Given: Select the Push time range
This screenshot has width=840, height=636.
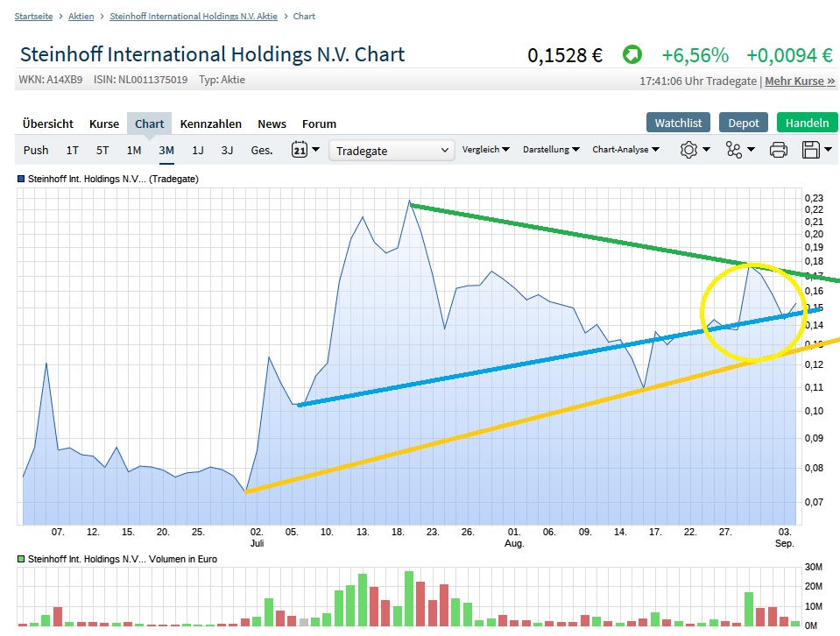Looking at the screenshot, I should 36,150.
